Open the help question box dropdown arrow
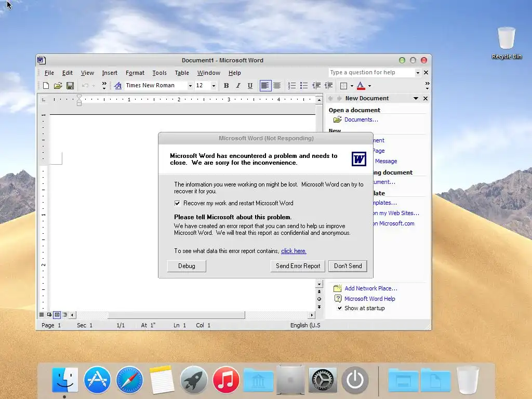Screen dimensions: 532x399 (x=418, y=73)
